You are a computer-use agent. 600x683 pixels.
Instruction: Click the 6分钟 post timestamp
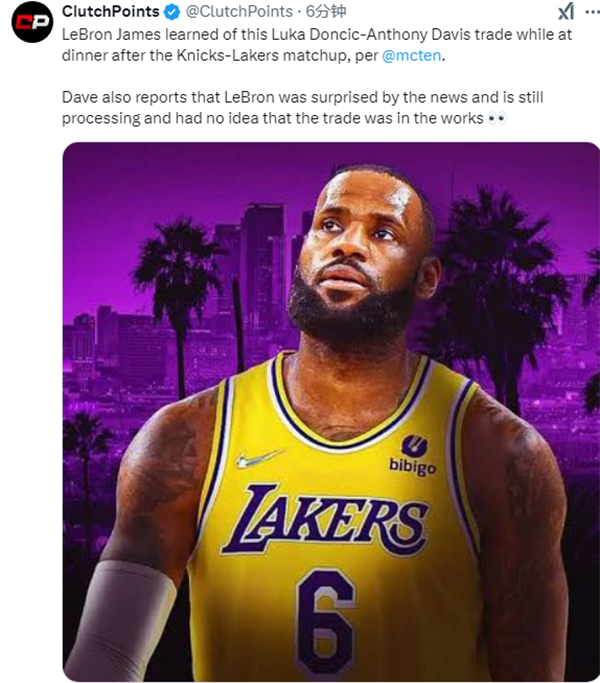[x=319, y=13]
